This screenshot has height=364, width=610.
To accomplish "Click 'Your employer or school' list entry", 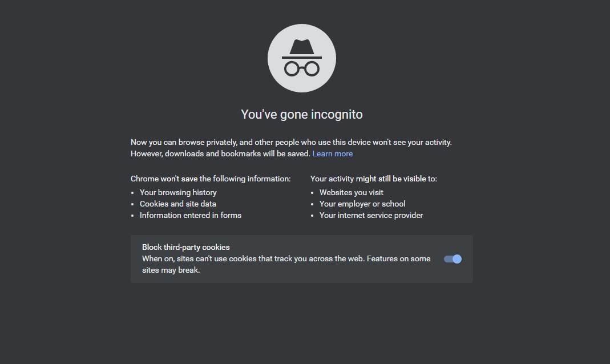I will pyautogui.click(x=362, y=204).
